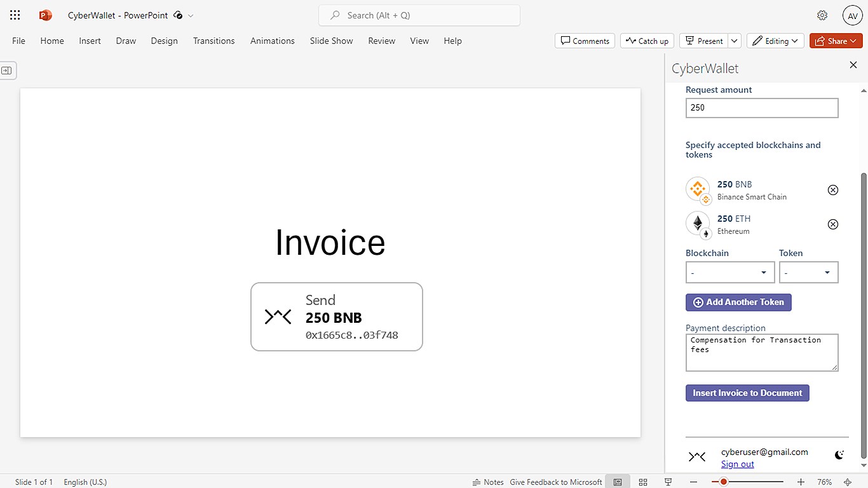Switch to the Review tab
This screenshot has width=868, height=488.
tap(382, 41)
